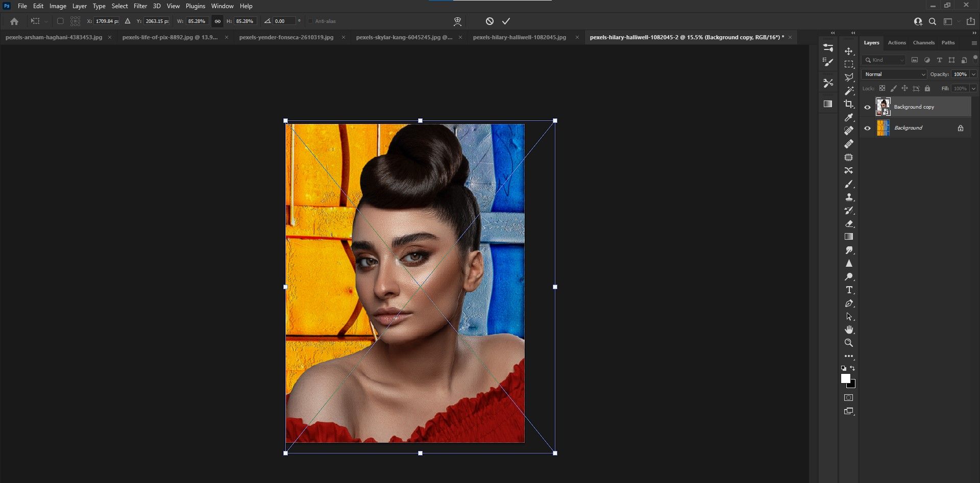Select the Zoom tool in toolbar
This screenshot has width=980, height=483.
pyautogui.click(x=849, y=343)
